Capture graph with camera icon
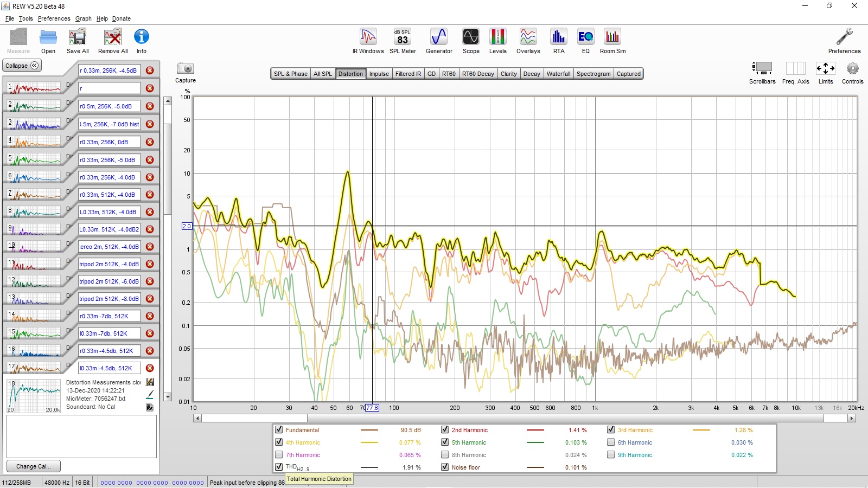This screenshot has height=488, width=868. tap(186, 68)
